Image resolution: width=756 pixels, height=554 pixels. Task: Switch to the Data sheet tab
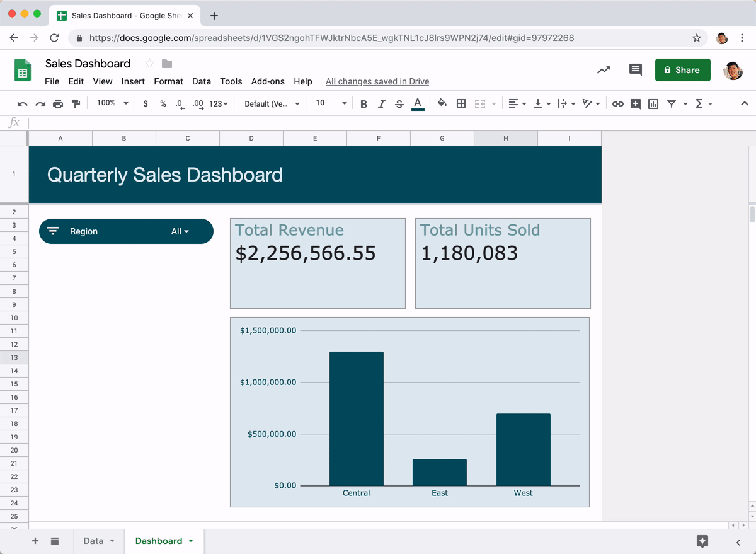93,541
